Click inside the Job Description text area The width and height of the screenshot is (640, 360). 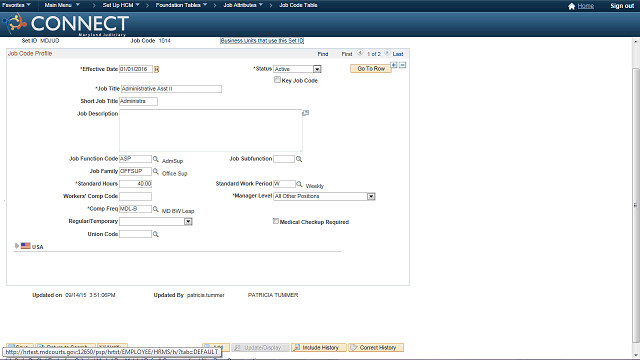211,131
